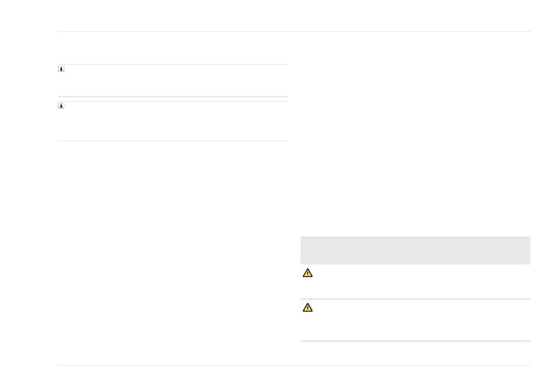
Task: Click the empty right column above the gray box
Action: coord(415,140)
